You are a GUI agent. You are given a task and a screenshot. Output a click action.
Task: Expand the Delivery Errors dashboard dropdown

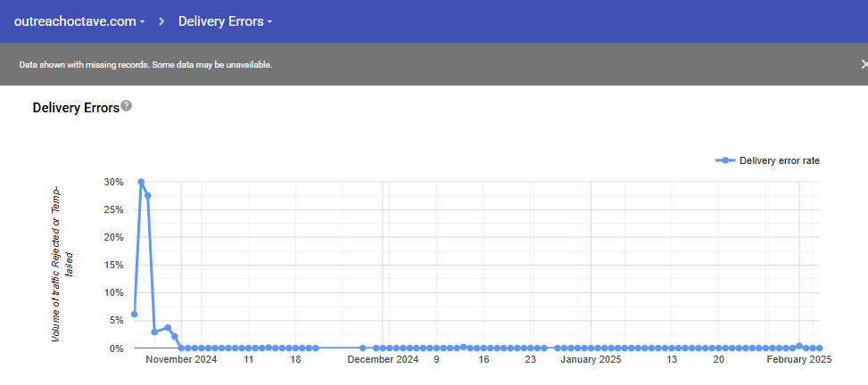(225, 20)
